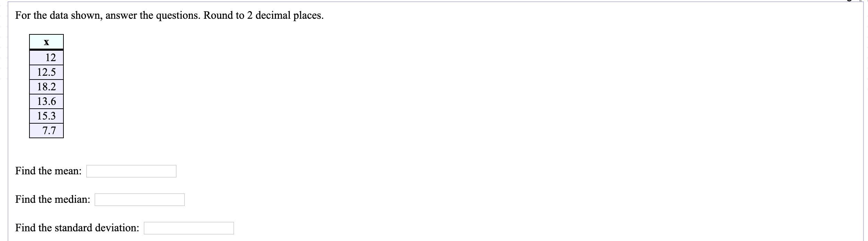
Task: Click the 'Find the standard deviation:' label
Action: pyautogui.click(x=77, y=228)
